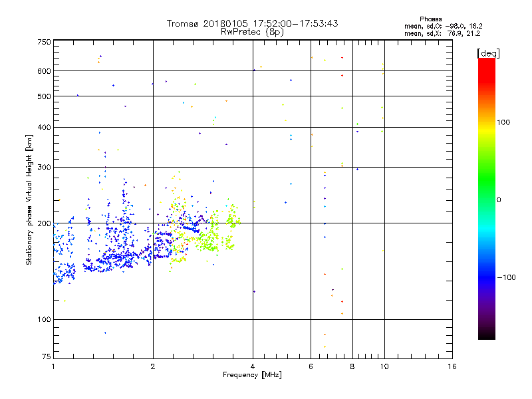Image resolution: width=532 pixels, height=399 pixels.
Task: Click x-axis tick label '16'
Action: [x=452, y=366]
